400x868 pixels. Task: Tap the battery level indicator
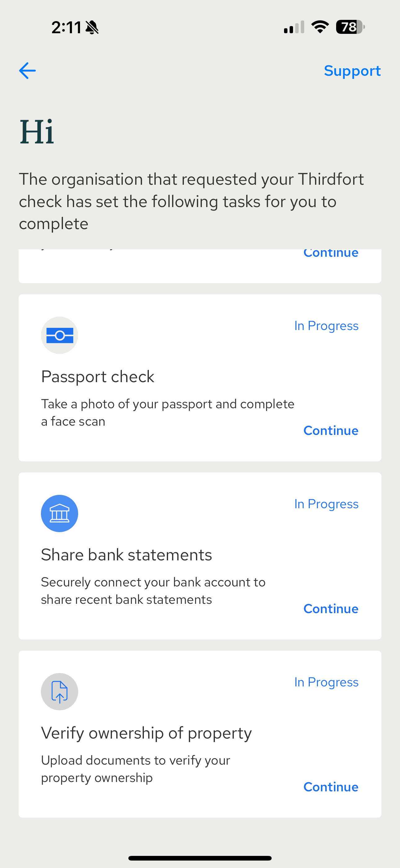[x=350, y=27]
